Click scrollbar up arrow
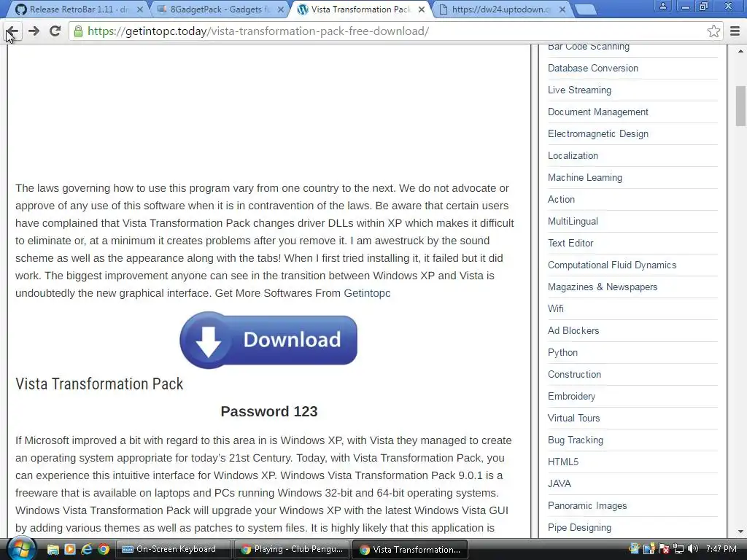 coord(741,50)
